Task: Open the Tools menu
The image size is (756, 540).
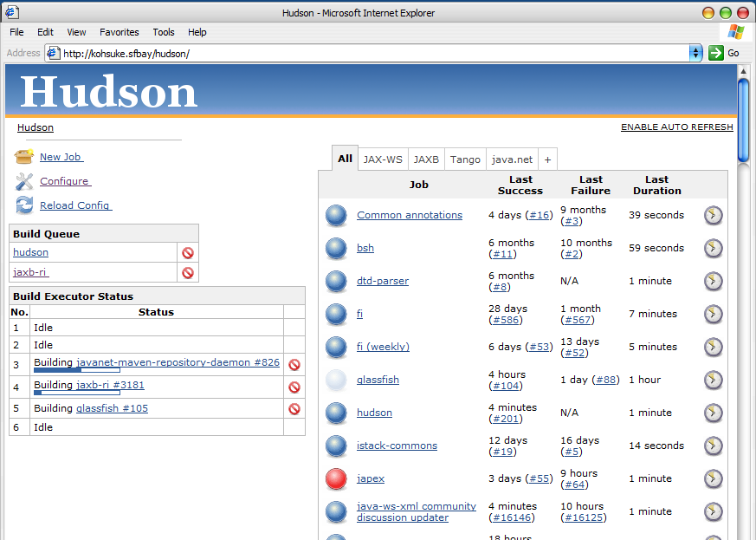Action: point(164,32)
